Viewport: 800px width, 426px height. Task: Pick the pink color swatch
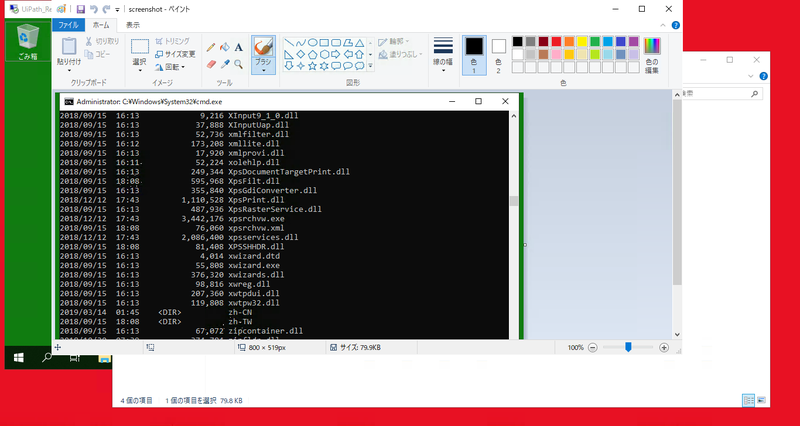(x=556, y=54)
